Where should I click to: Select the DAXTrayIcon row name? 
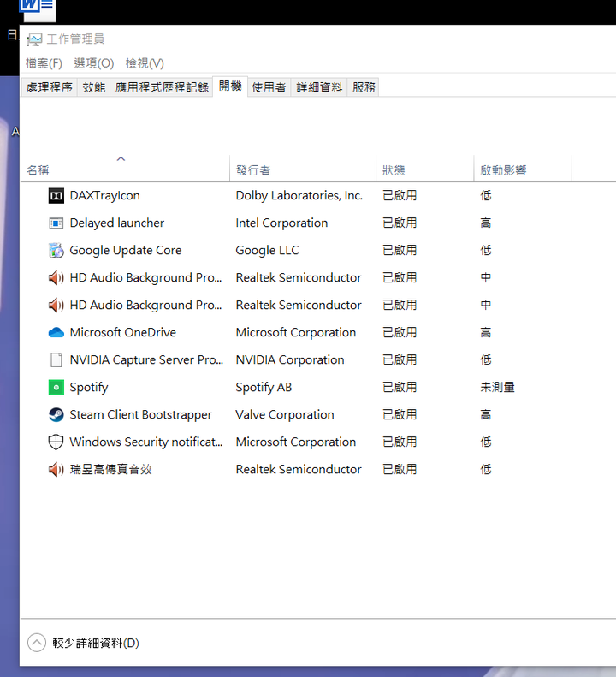(105, 196)
